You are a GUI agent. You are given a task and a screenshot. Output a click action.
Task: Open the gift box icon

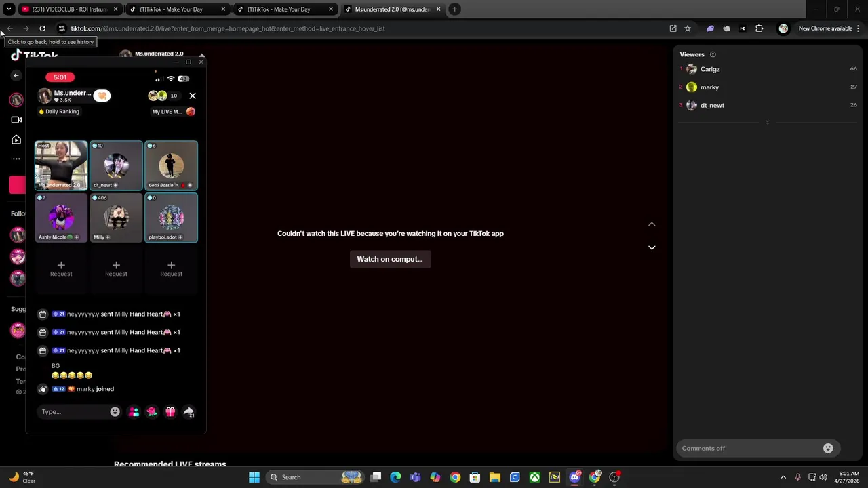pyautogui.click(x=170, y=411)
